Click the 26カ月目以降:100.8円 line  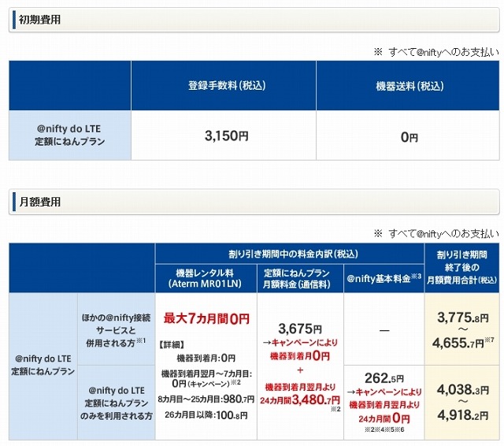pyautogui.click(x=206, y=415)
